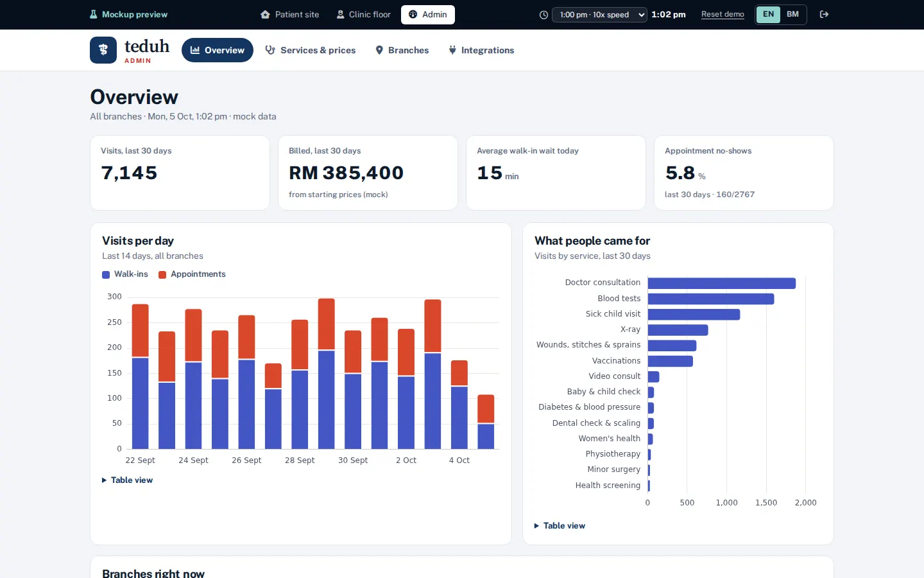This screenshot has width=924, height=578.
Task: Open the Branches page
Action: tap(402, 50)
